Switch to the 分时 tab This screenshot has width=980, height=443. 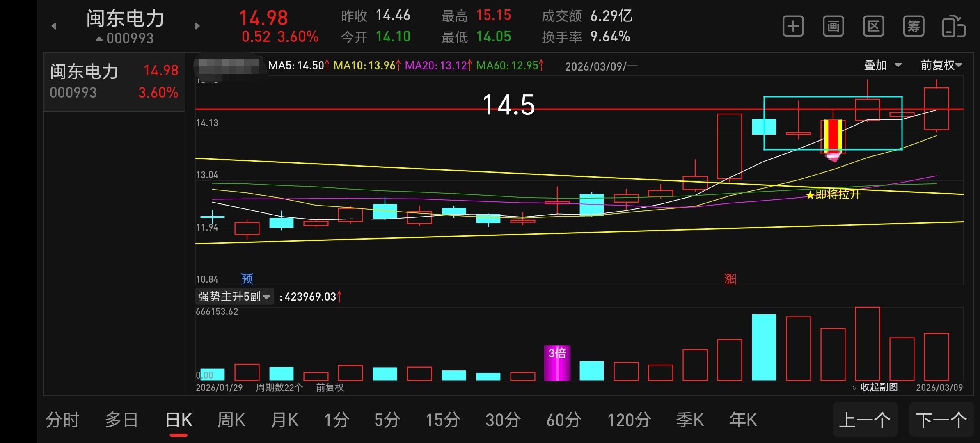[x=62, y=420]
